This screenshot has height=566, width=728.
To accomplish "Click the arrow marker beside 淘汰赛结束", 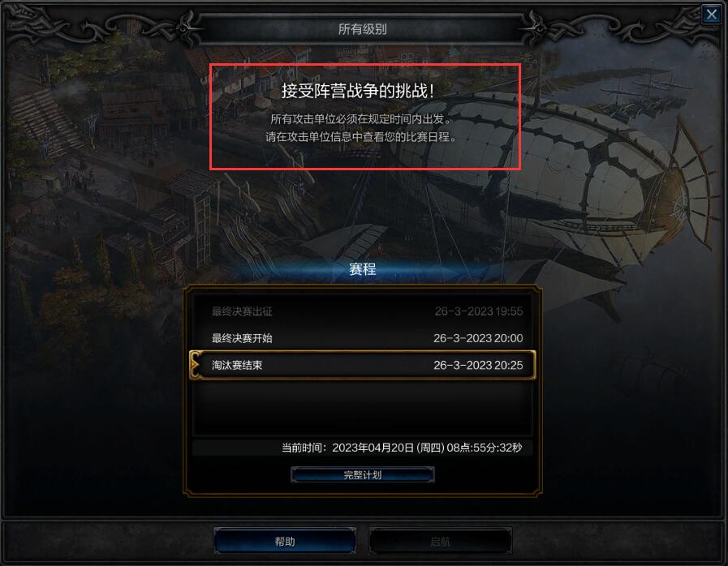I will [196, 365].
